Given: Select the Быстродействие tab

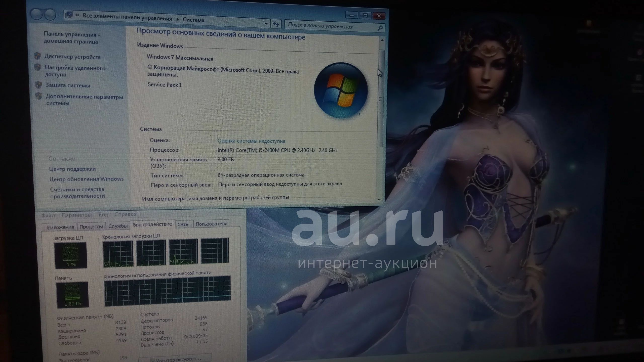Looking at the screenshot, I should click(x=152, y=224).
